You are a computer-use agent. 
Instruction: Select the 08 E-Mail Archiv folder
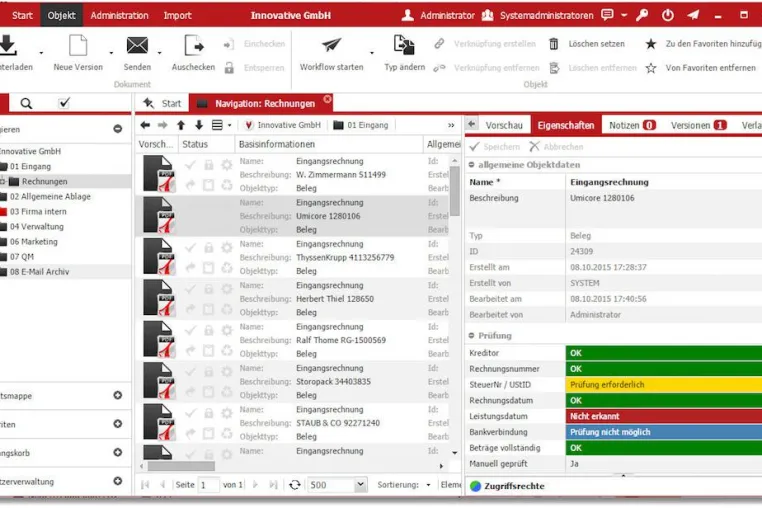[x=39, y=272]
